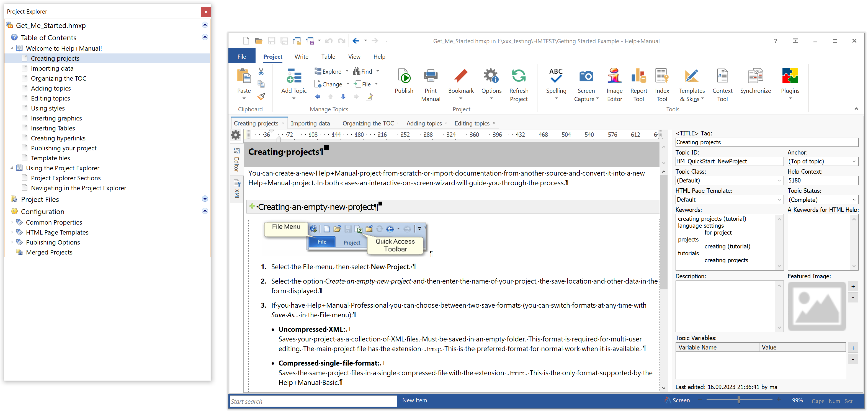
Task: Click the Paste clipboard icon
Action: [244, 76]
